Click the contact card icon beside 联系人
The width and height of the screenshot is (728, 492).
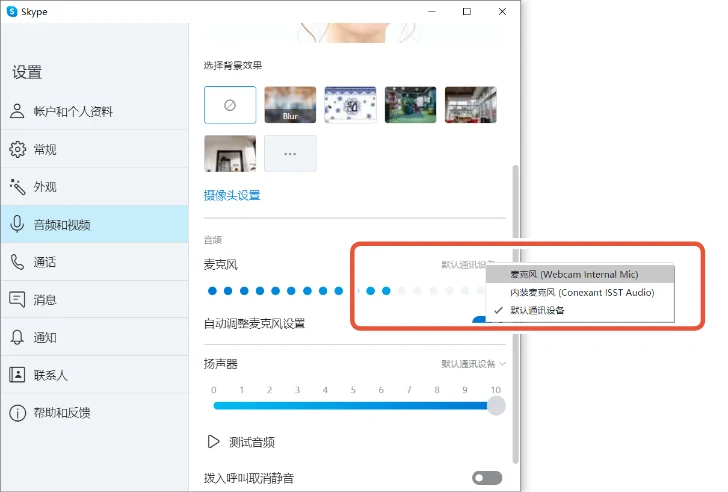(x=17, y=375)
